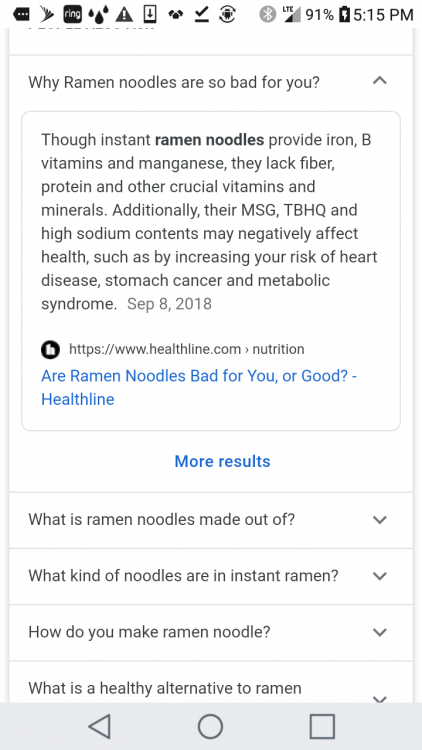Image resolution: width=422 pixels, height=750 pixels.
Task: Tap the More results link
Action: point(222,462)
